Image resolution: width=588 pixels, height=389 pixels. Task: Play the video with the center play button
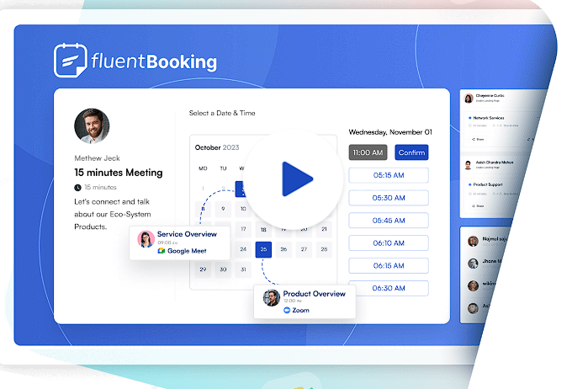point(296,178)
